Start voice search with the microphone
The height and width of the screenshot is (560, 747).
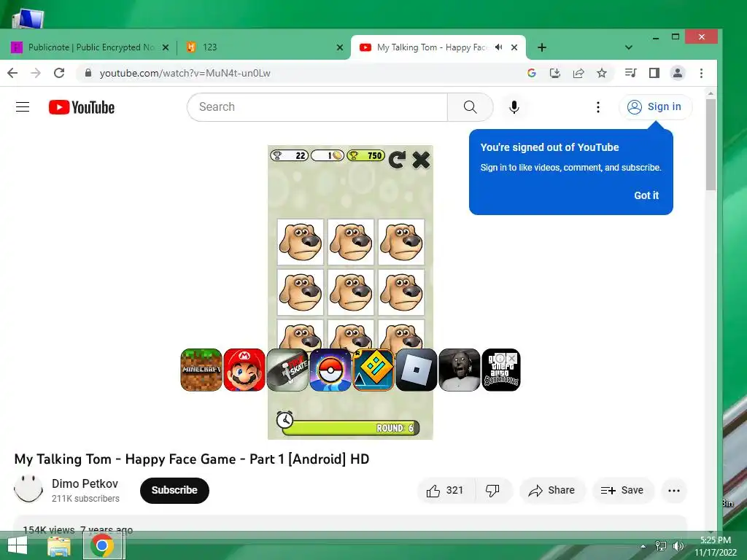coord(514,107)
